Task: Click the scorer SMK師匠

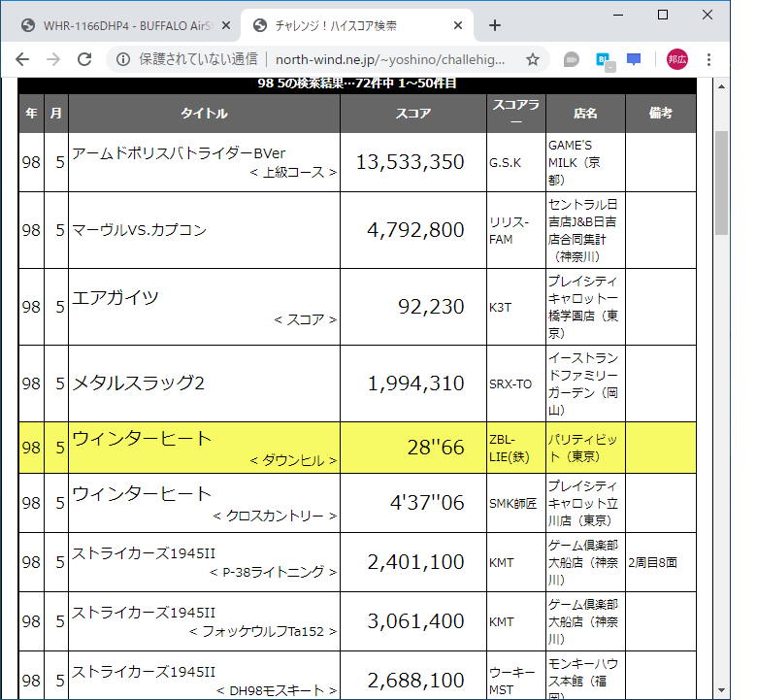Action: [x=512, y=503]
